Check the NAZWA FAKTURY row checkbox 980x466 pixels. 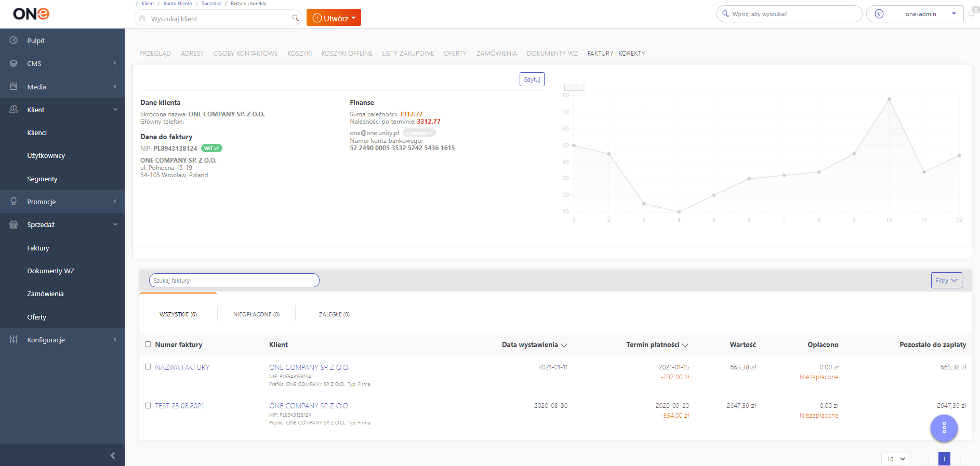tap(148, 367)
